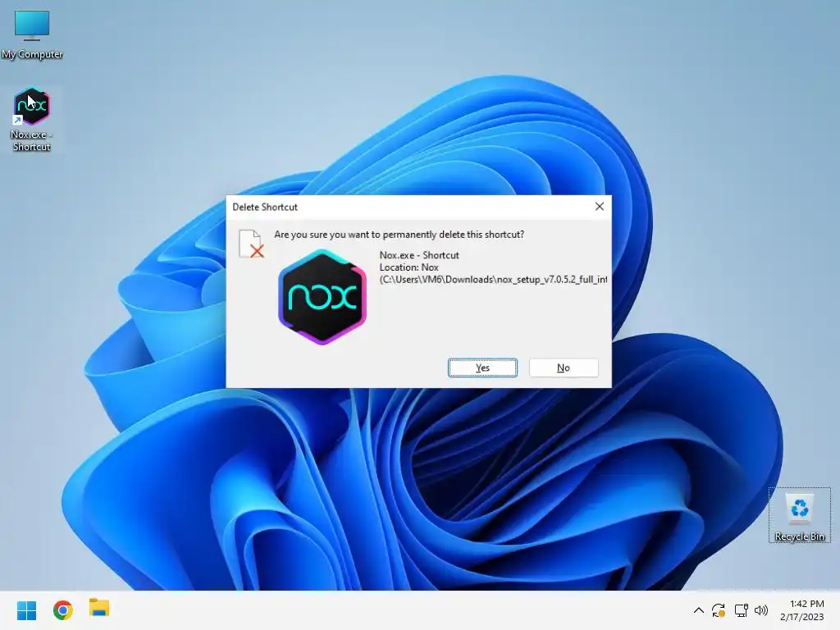Click the delete file warning icon
The image size is (840, 630).
tap(251, 244)
